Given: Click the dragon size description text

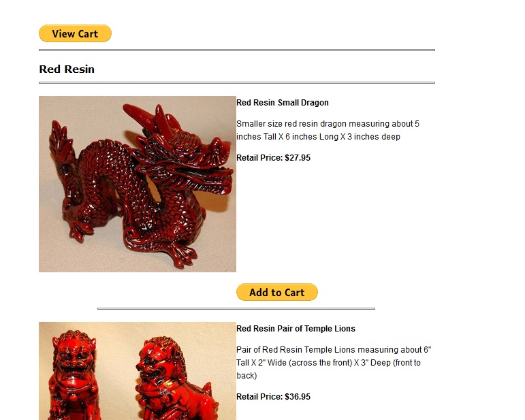Looking at the screenshot, I should pyautogui.click(x=328, y=130).
